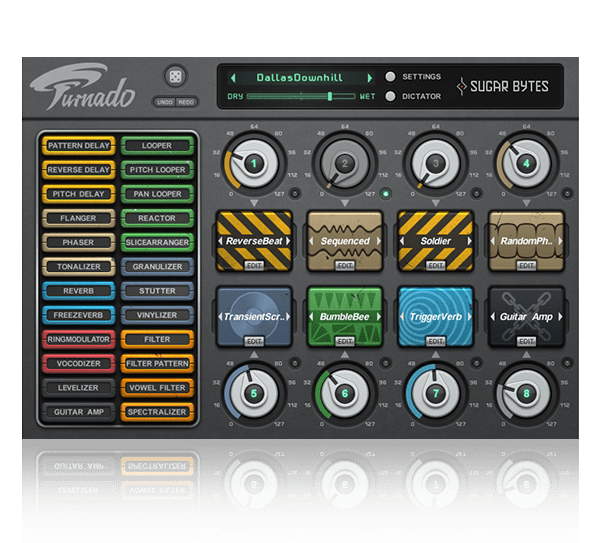Image resolution: width=600 pixels, height=543 pixels.
Task: Toggle the Settings radio button
Action: point(390,77)
